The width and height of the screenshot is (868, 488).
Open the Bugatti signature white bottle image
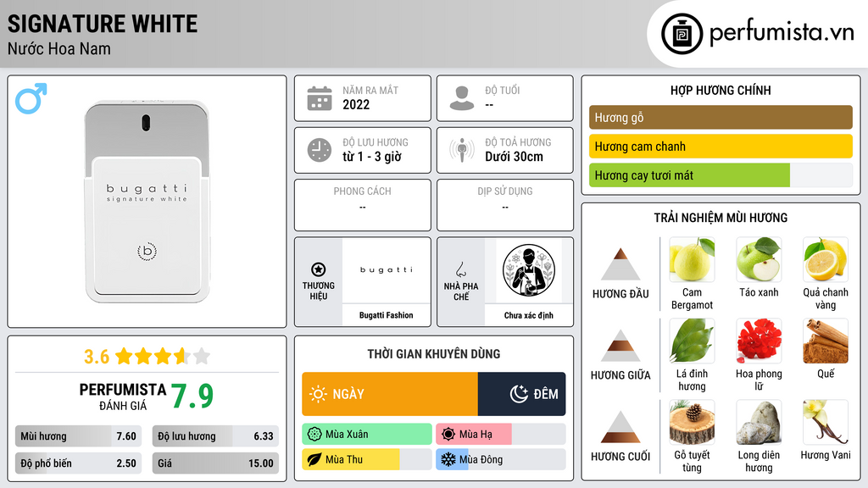[x=147, y=202]
